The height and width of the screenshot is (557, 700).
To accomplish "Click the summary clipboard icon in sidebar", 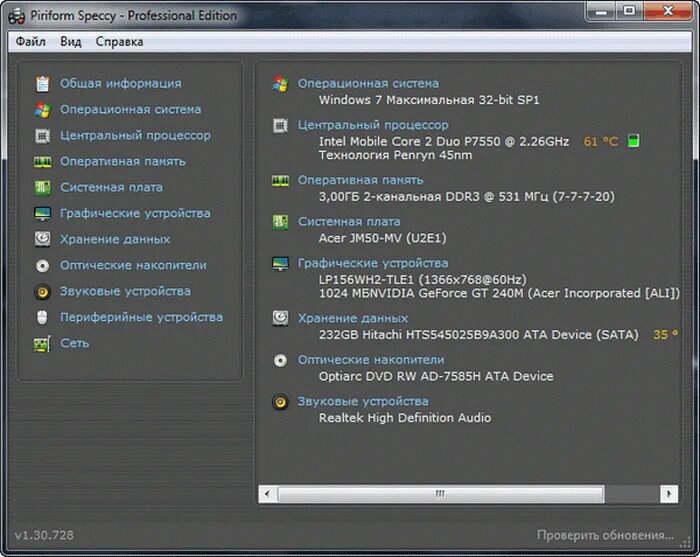I will pos(42,83).
